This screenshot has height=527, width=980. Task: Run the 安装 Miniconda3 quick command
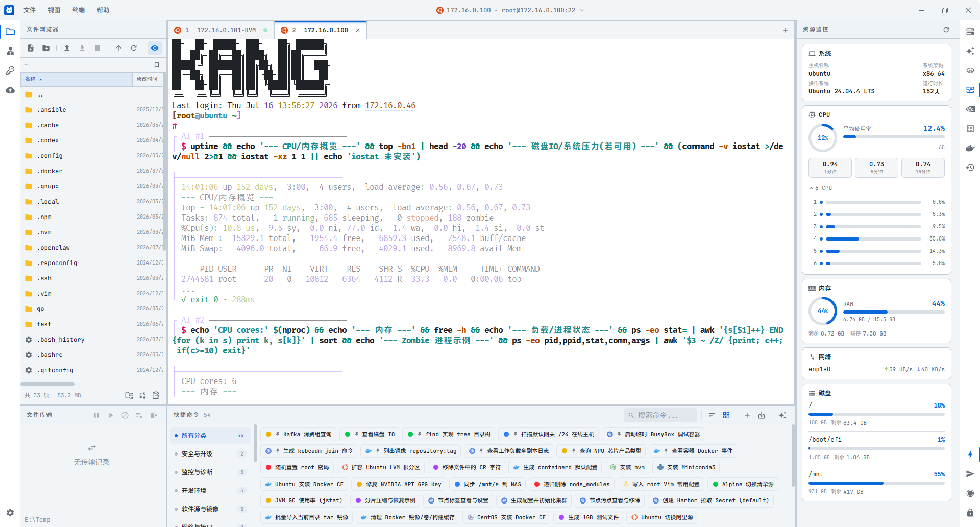coord(685,467)
